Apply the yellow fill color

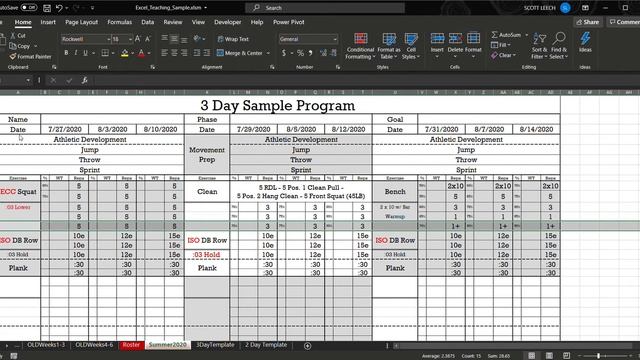point(124,53)
